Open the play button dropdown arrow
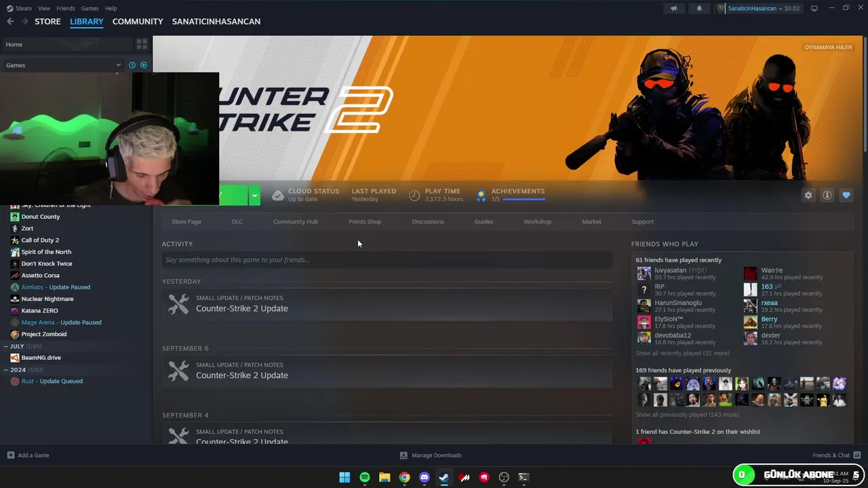This screenshot has height=488, width=868. [254, 196]
